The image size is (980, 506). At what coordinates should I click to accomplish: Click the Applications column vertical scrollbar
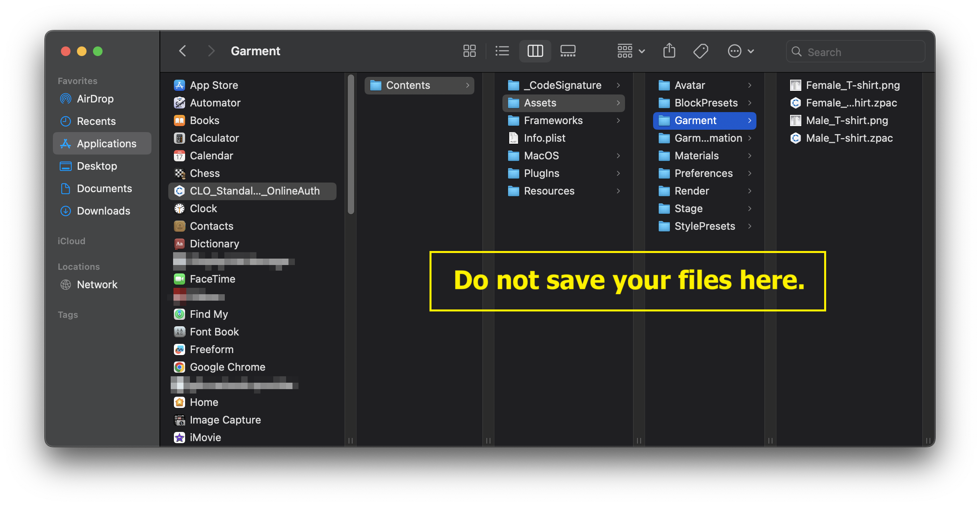(351, 144)
